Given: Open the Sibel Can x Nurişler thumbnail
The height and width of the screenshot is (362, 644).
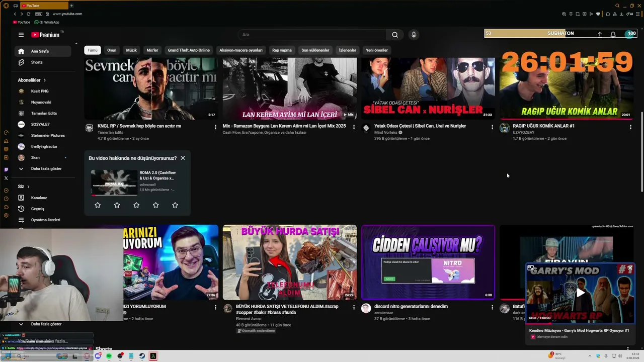Looking at the screenshot, I should (428, 88).
